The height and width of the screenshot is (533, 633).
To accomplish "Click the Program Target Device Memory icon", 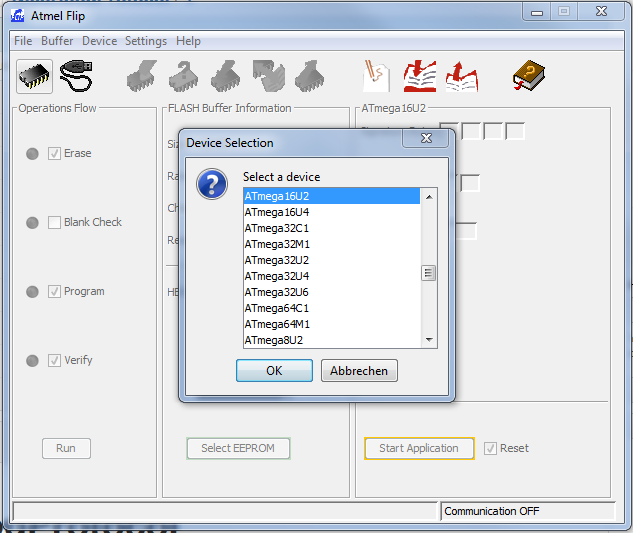I will point(226,76).
